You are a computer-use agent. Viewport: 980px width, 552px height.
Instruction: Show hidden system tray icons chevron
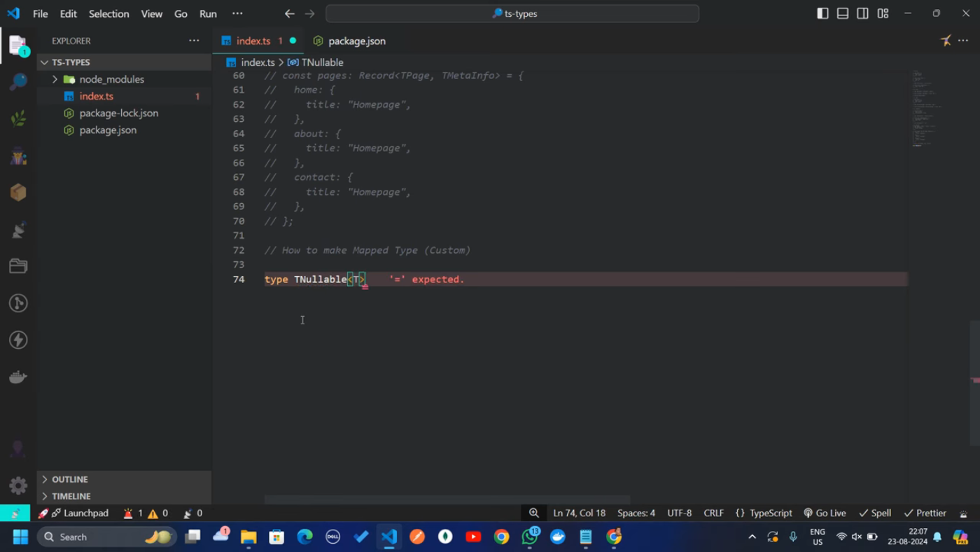[x=752, y=537]
